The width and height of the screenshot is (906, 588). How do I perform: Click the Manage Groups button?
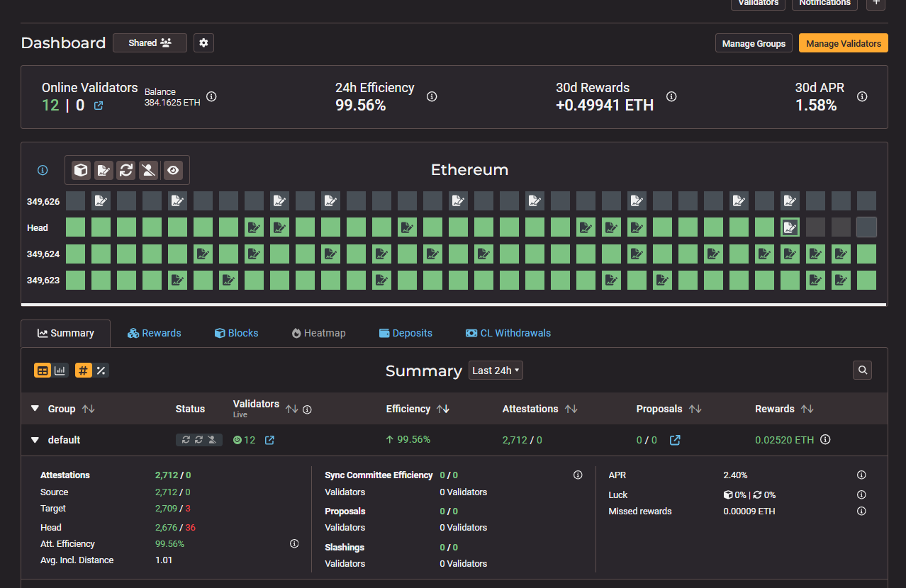click(x=753, y=43)
